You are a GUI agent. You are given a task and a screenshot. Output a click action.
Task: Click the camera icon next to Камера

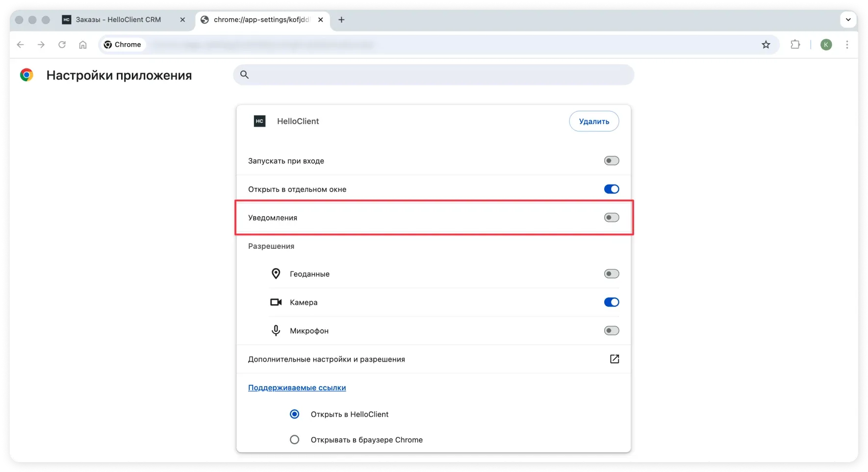(276, 302)
